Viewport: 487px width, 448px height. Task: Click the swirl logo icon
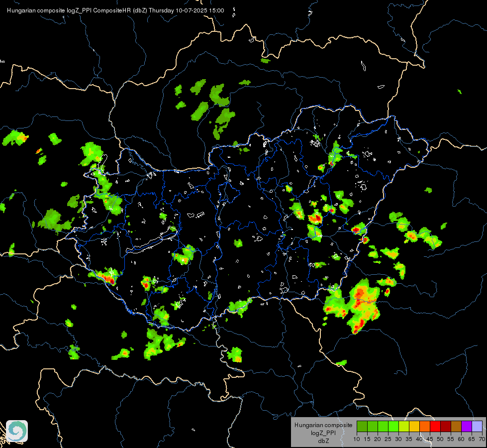click(17, 431)
